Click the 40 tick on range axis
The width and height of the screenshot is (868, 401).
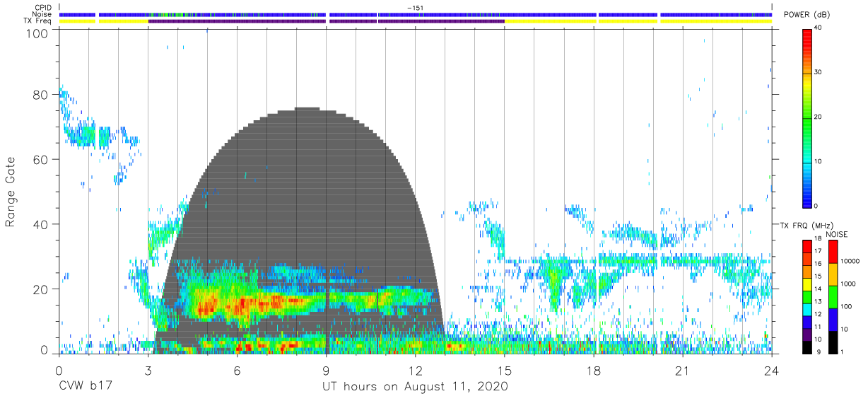(x=41, y=224)
